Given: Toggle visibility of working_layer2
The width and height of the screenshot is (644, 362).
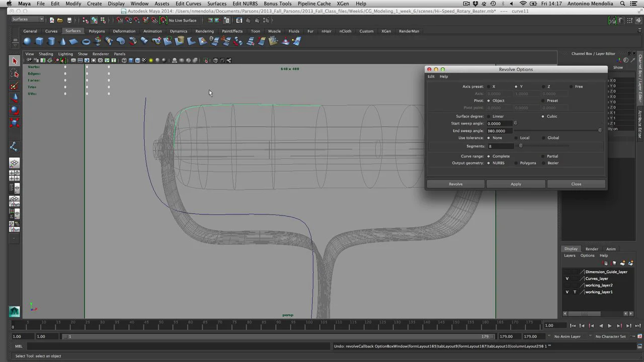Looking at the screenshot, I should point(567,285).
